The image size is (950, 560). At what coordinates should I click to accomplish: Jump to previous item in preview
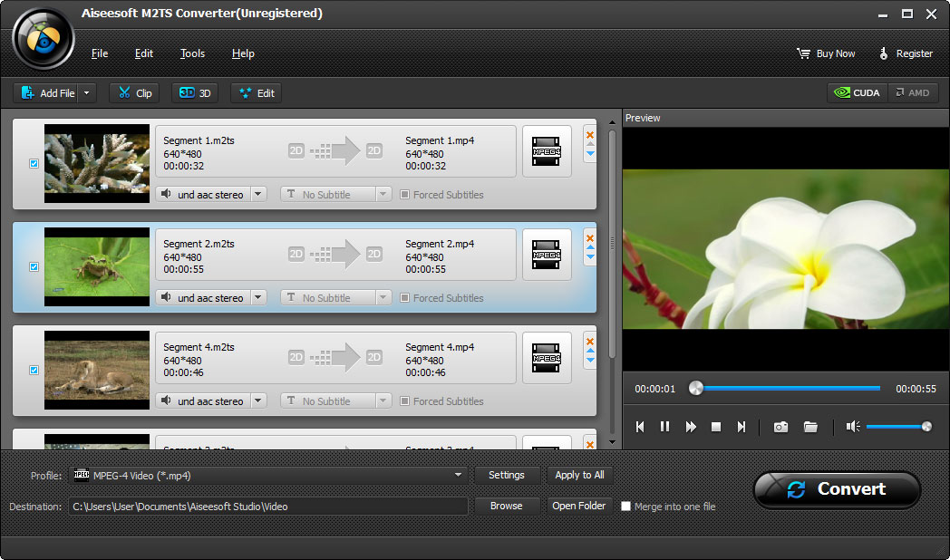[640, 427]
